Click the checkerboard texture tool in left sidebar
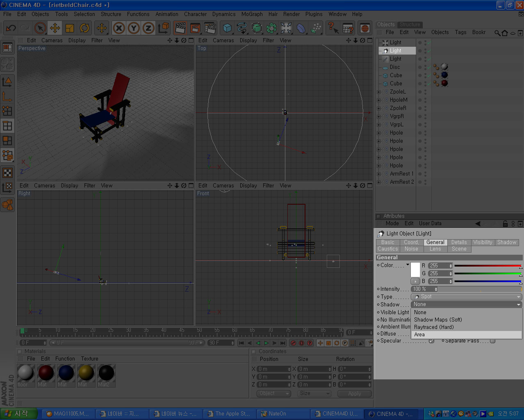The width and height of the screenshot is (524, 420). coord(7,173)
